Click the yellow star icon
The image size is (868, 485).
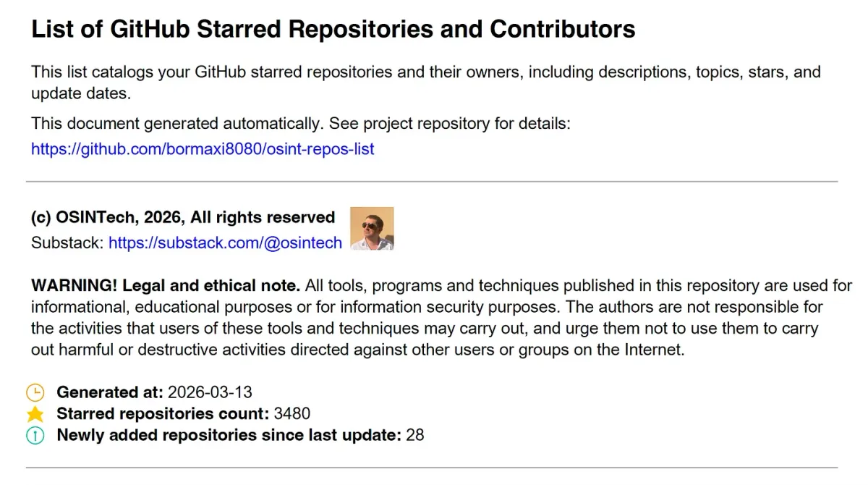(x=35, y=414)
